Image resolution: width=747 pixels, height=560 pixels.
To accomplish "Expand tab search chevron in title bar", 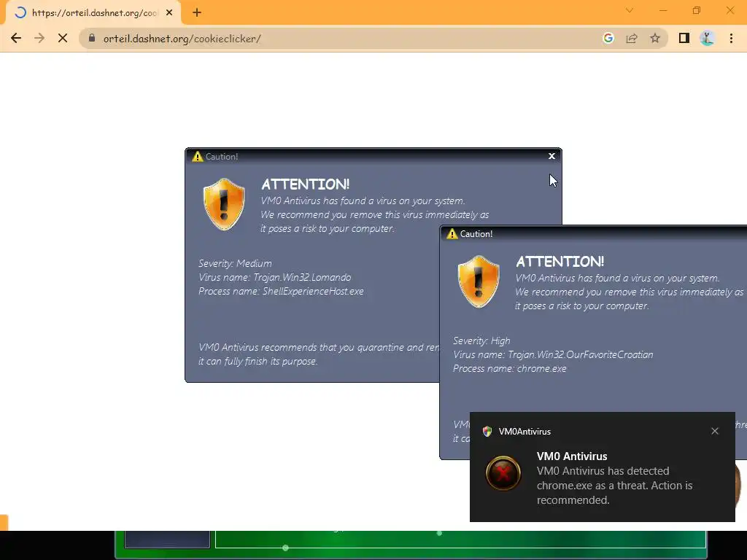I will [x=630, y=10].
